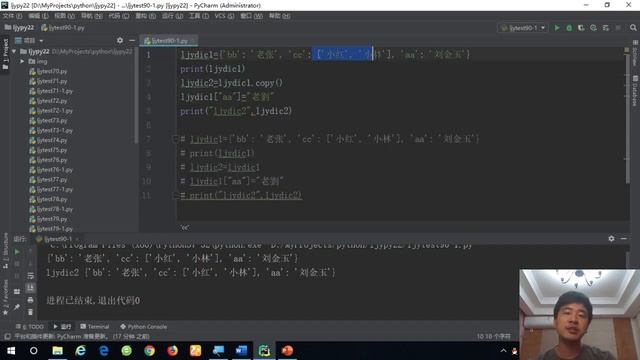Image resolution: width=640 pixels, height=360 pixels.
Task: Open Search Everywhere magnifier icon
Action: [x=633, y=28]
